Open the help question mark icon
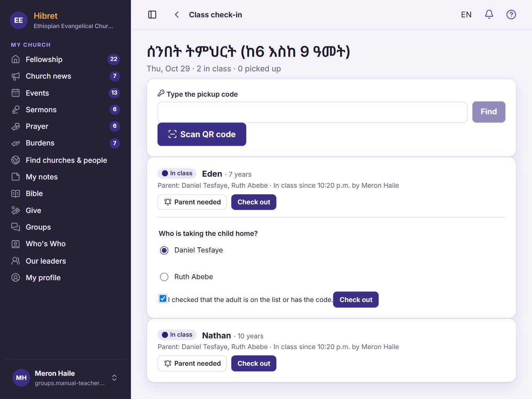 tap(511, 15)
